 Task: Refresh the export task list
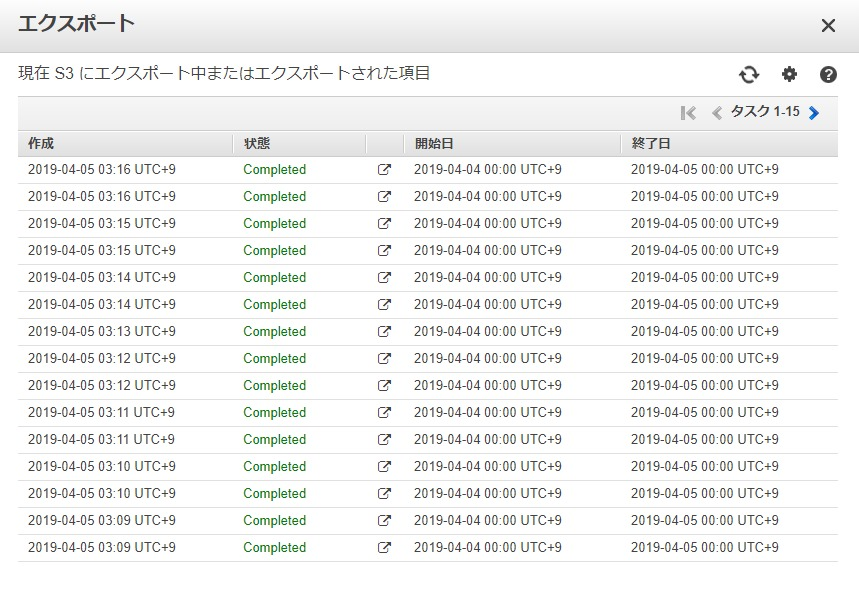tap(749, 74)
